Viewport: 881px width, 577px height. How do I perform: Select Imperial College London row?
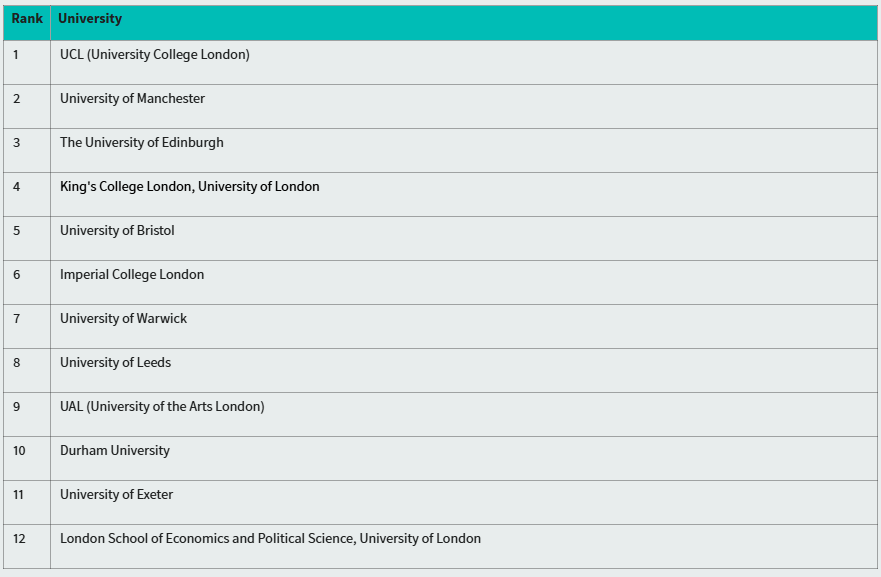(x=440, y=283)
